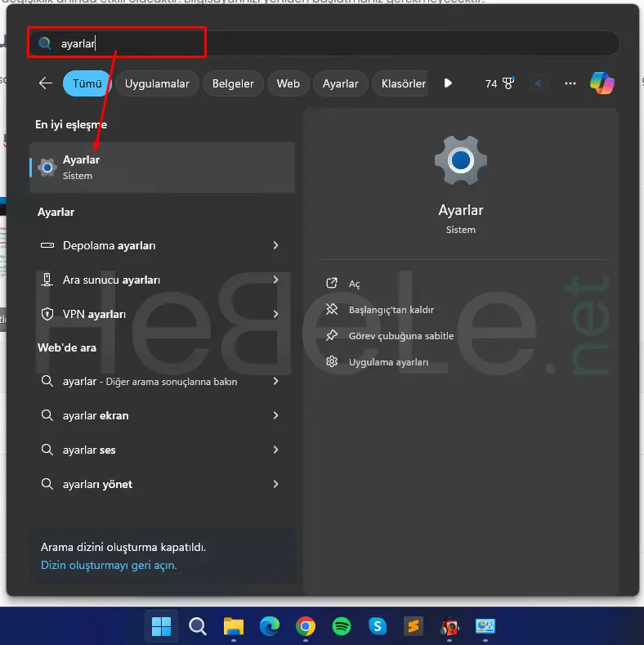Image resolution: width=644 pixels, height=645 pixels.
Task: Expand VPN ayarları chevron
Action: [275, 314]
